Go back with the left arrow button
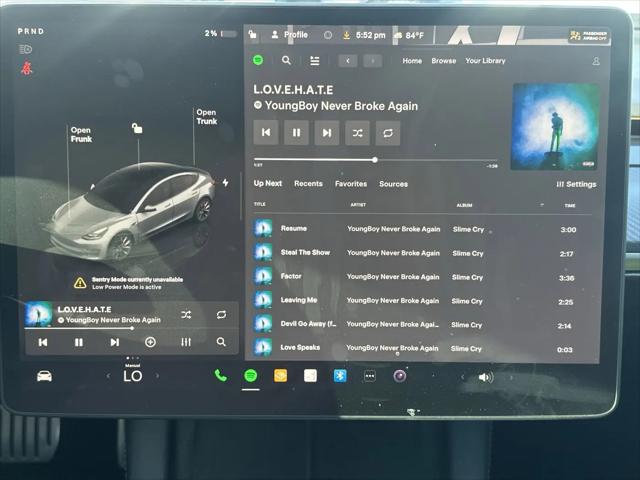 (x=348, y=61)
